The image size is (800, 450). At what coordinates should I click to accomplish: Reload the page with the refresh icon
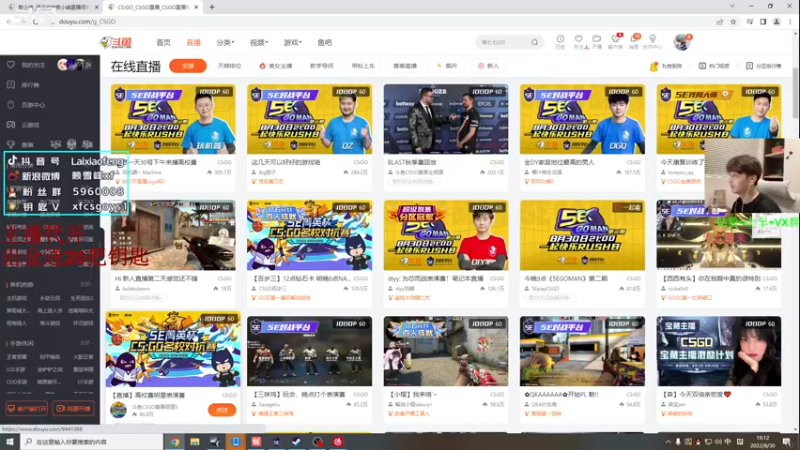[x=35, y=21]
